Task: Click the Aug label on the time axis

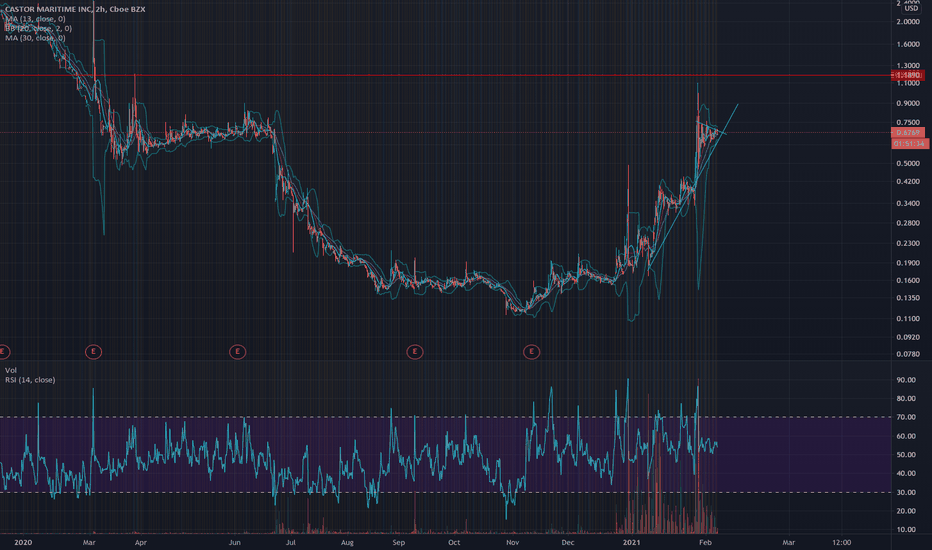Action: (x=347, y=542)
